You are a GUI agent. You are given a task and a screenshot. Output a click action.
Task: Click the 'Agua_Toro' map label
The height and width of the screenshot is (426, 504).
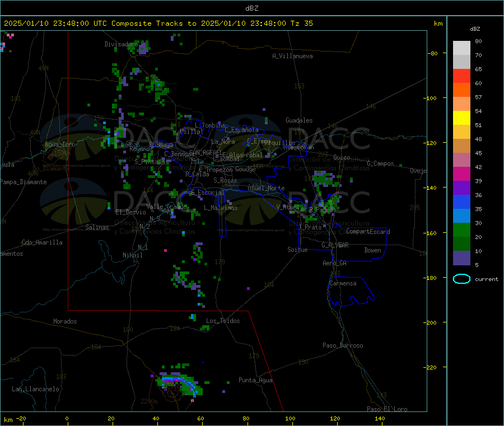point(60,144)
